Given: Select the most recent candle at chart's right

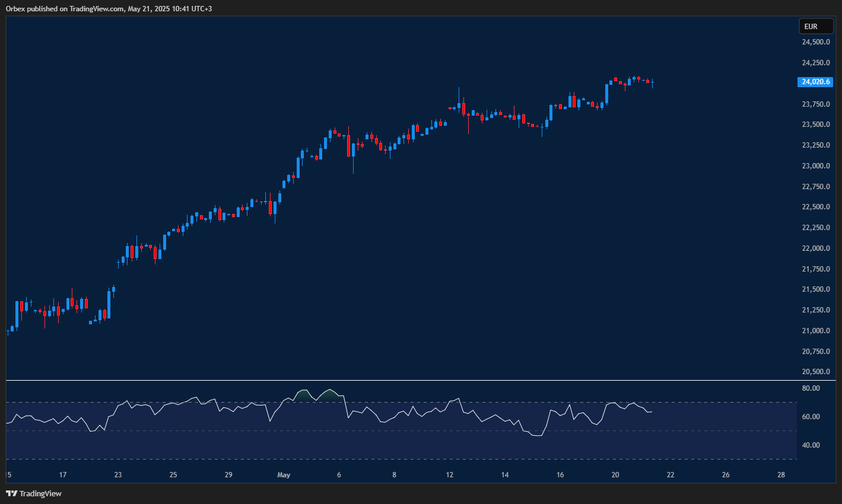Looking at the screenshot, I should coord(652,82).
